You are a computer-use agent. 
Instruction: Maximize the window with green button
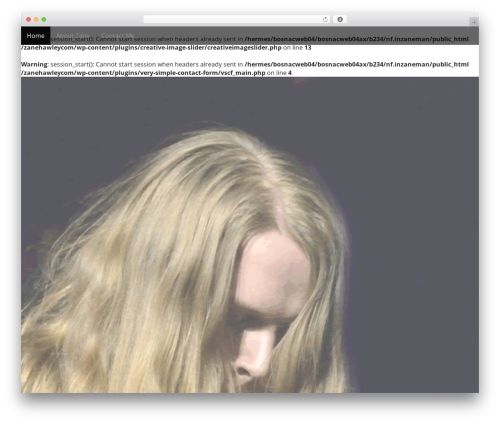pyautogui.click(x=44, y=20)
